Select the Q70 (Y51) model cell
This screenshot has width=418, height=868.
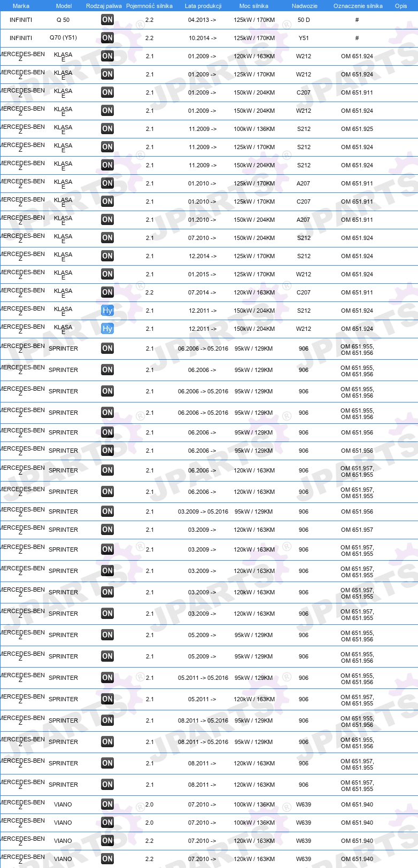[63, 38]
